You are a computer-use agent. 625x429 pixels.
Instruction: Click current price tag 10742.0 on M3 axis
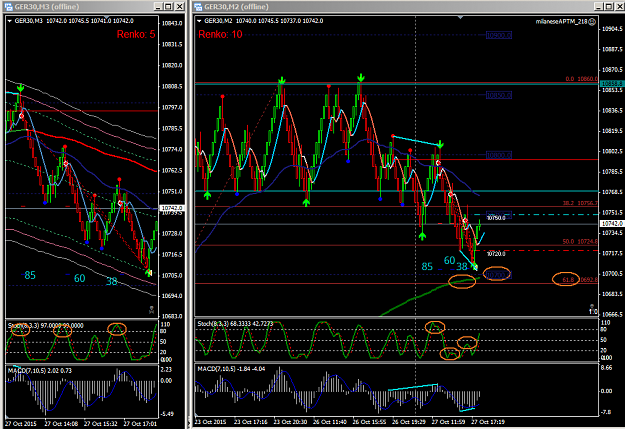(x=172, y=208)
